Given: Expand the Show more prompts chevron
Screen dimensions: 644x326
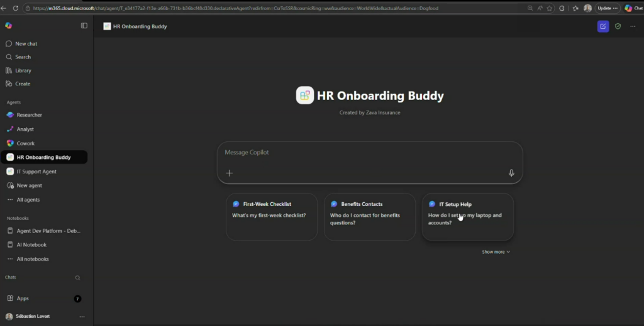Looking at the screenshot, I should [496, 252].
